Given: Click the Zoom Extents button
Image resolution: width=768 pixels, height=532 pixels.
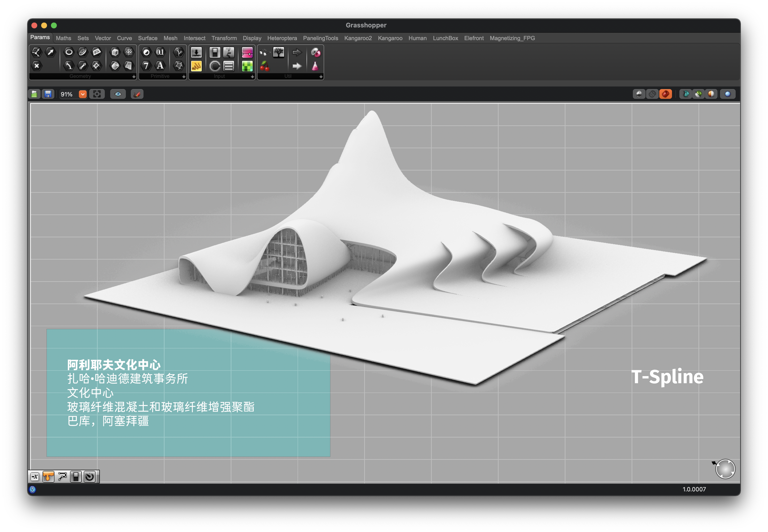Looking at the screenshot, I should click(x=97, y=94).
